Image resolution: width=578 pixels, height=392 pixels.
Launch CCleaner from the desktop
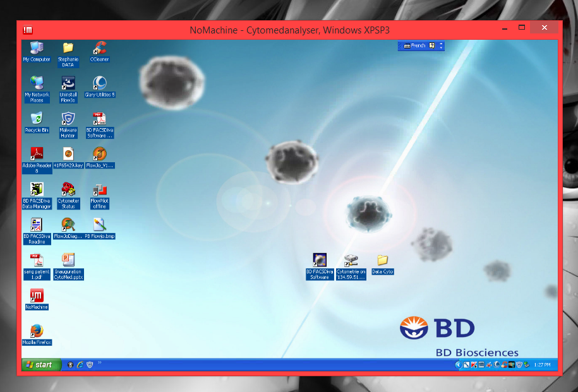coord(100,52)
